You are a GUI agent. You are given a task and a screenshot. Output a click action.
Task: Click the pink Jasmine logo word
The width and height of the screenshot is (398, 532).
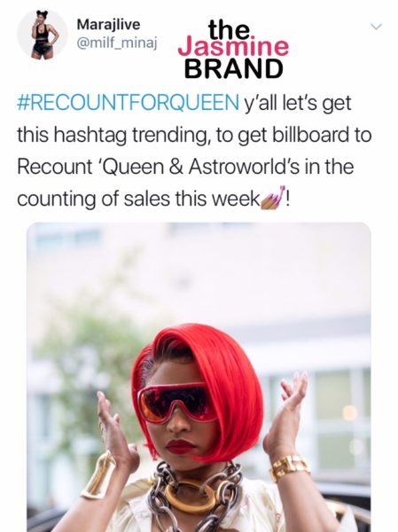coord(233,47)
